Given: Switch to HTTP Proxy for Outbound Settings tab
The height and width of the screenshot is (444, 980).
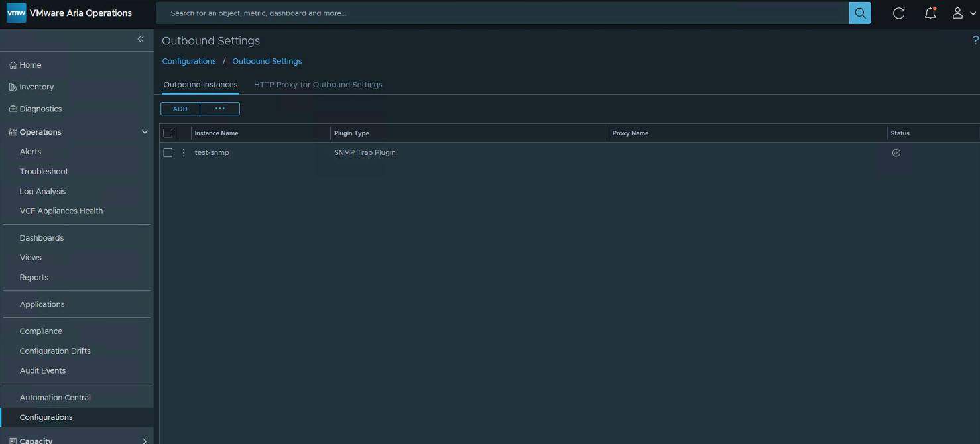Looking at the screenshot, I should [318, 85].
